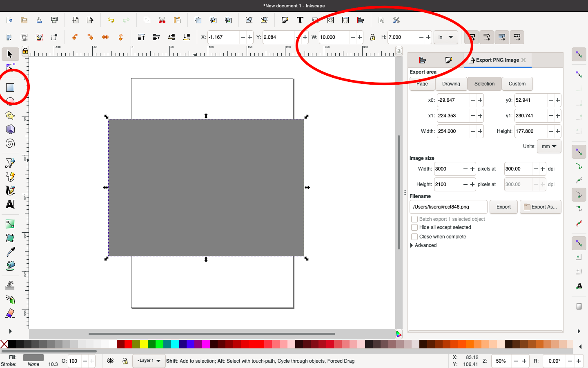Select the Calligraphy tool

click(10, 191)
